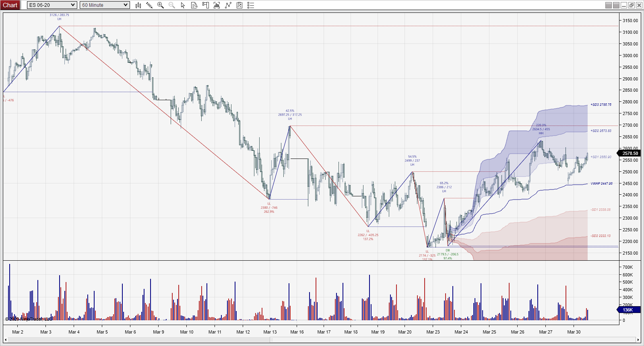The height and width of the screenshot is (346, 644).
Task: Click the 700K volume axis label
Action: click(x=627, y=267)
